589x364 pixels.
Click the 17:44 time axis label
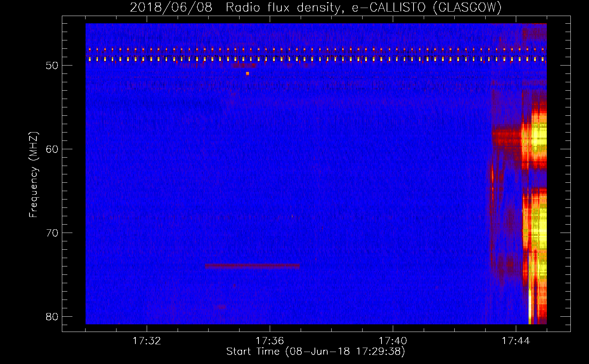[x=516, y=341]
